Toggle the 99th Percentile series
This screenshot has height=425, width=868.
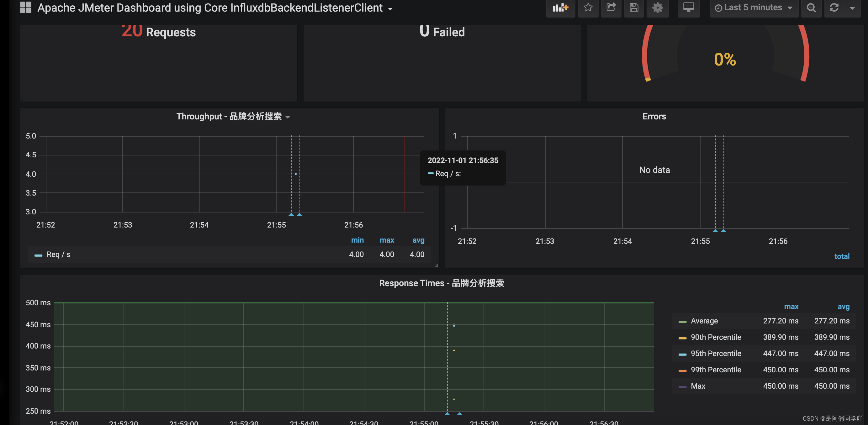point(716,370)
